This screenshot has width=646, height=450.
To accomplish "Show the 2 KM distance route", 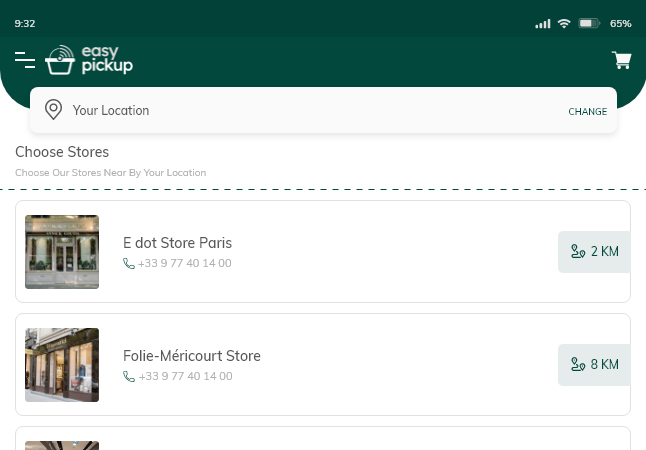I will pos(594,252).
